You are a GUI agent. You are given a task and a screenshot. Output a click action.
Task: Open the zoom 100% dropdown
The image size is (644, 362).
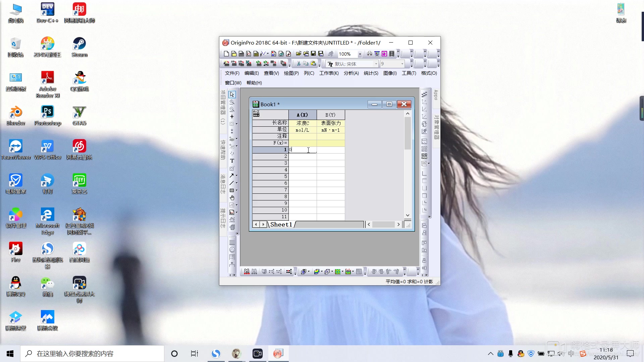coord(360,54)
